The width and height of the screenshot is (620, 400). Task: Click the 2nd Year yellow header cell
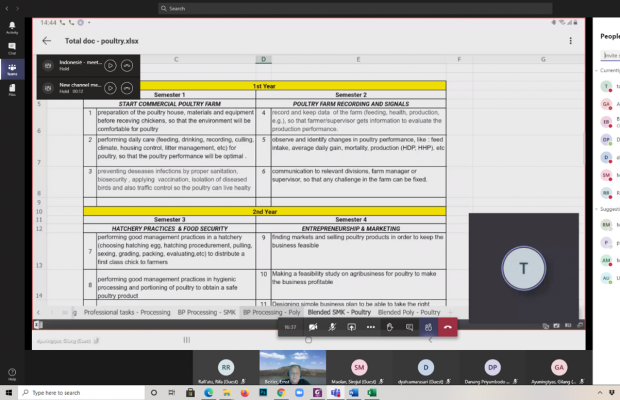coord(265,211)
